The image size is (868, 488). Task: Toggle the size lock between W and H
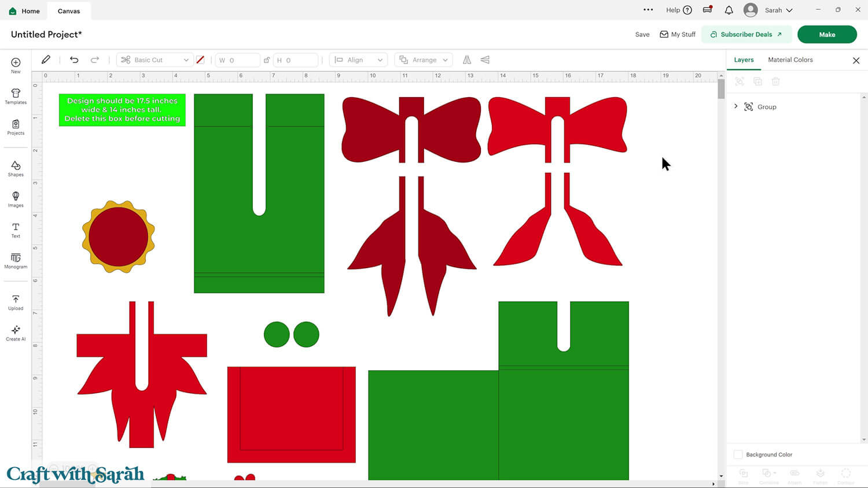coord(267,60)
